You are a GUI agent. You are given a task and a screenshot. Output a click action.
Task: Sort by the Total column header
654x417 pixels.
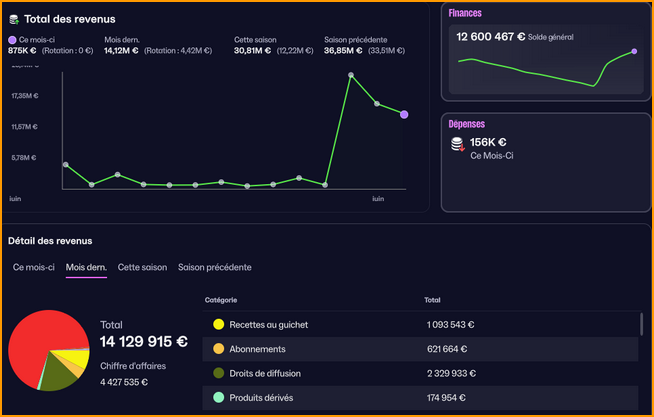pyautogui.click(x=432, y=300)
